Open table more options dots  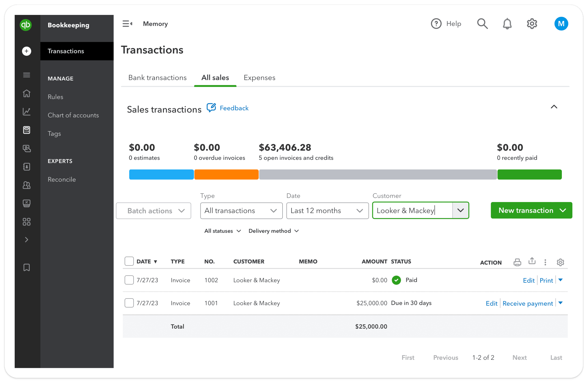pyautogui.click(x=545, y=262)
